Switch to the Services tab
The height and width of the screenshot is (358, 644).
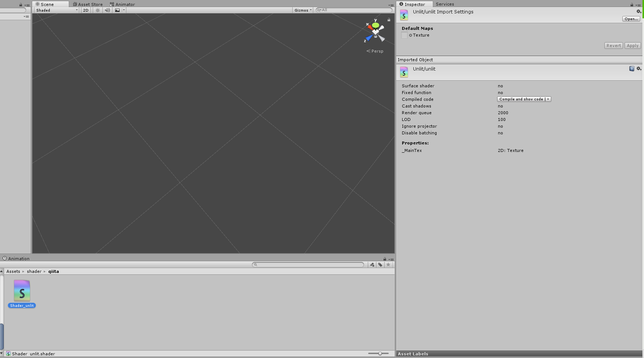coord(444,4)
